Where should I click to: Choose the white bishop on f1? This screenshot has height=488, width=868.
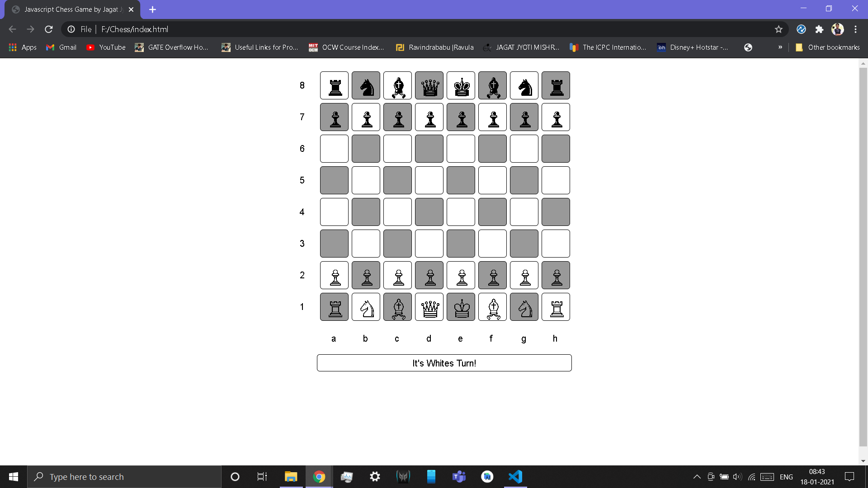(x=492, y=307)
